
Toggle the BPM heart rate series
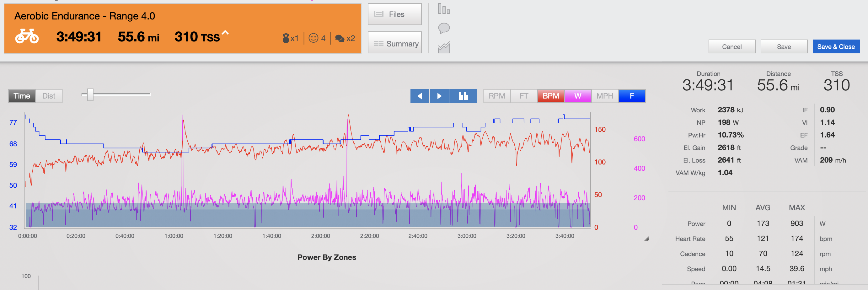point(551,96)
